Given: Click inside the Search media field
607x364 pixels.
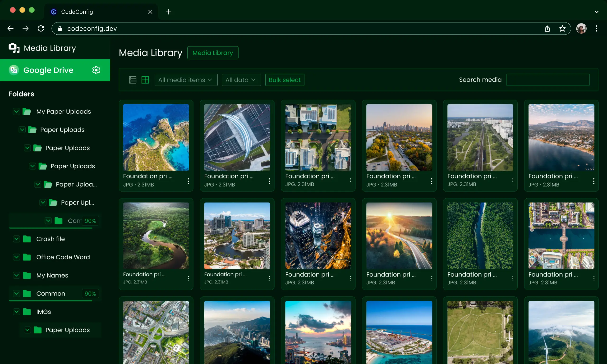Looking at the screenshot, I should 547,80.
